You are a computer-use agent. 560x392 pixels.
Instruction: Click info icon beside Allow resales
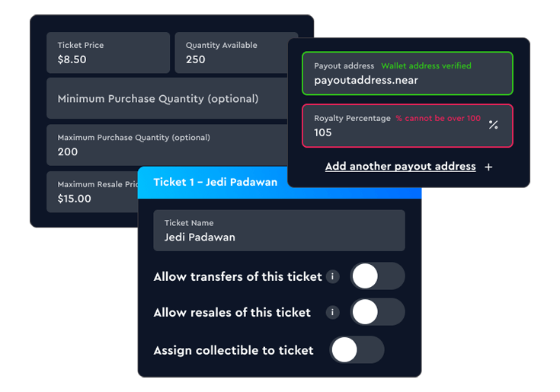coord(332,313)
